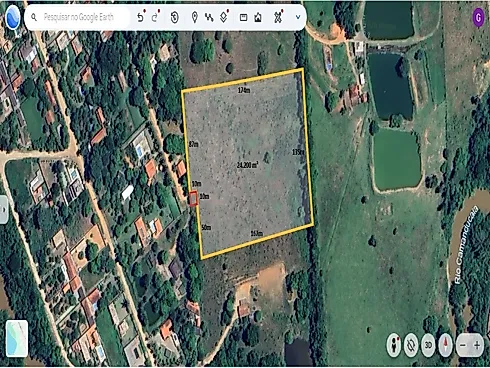Viewport: 490px width, 368px height.
Task: Open the diamond layers overlay tool
Action: [224, 17]
